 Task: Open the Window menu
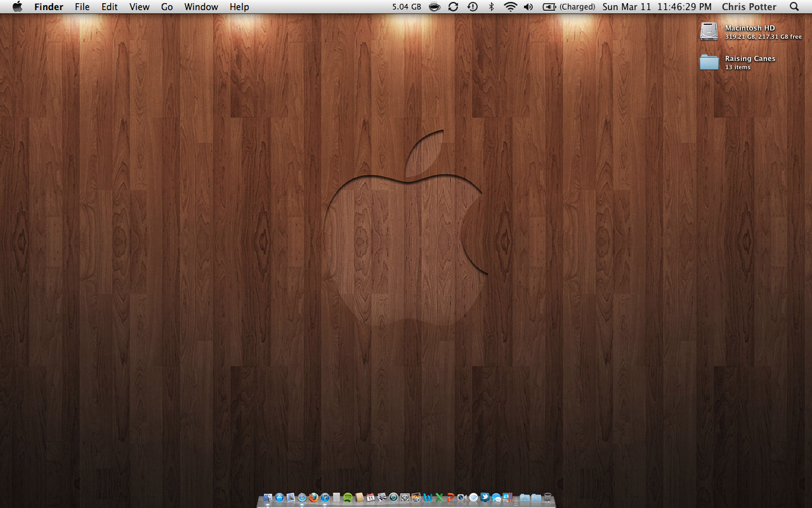(x=201, y=7)
